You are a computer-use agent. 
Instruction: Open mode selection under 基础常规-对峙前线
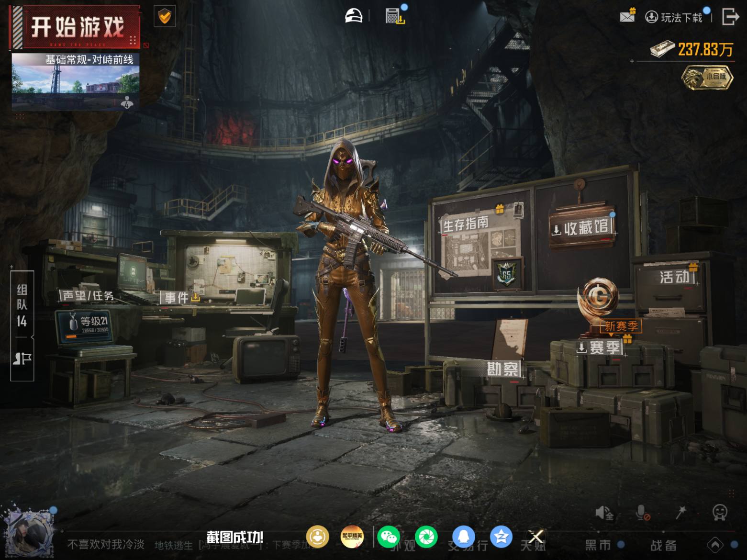click(76, 82)
